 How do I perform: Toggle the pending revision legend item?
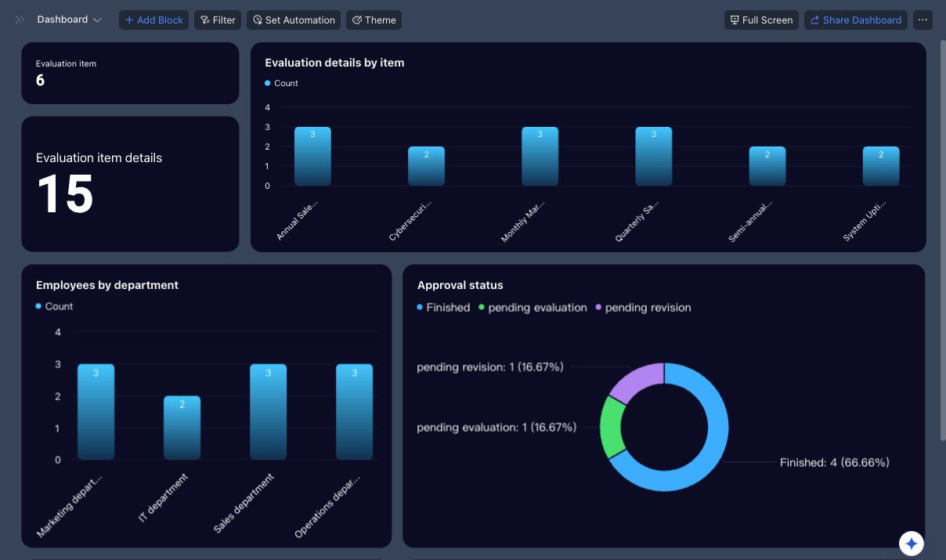[x=643, y=308]
